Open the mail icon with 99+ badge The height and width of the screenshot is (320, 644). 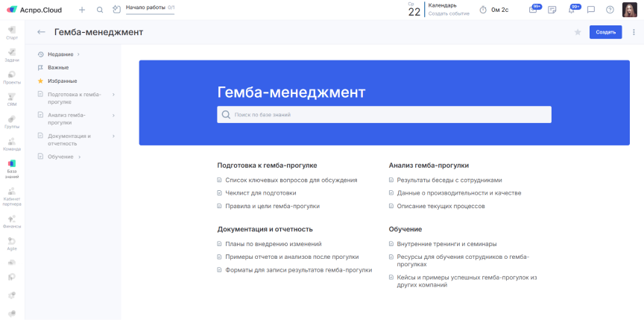[x=533, y=10]
